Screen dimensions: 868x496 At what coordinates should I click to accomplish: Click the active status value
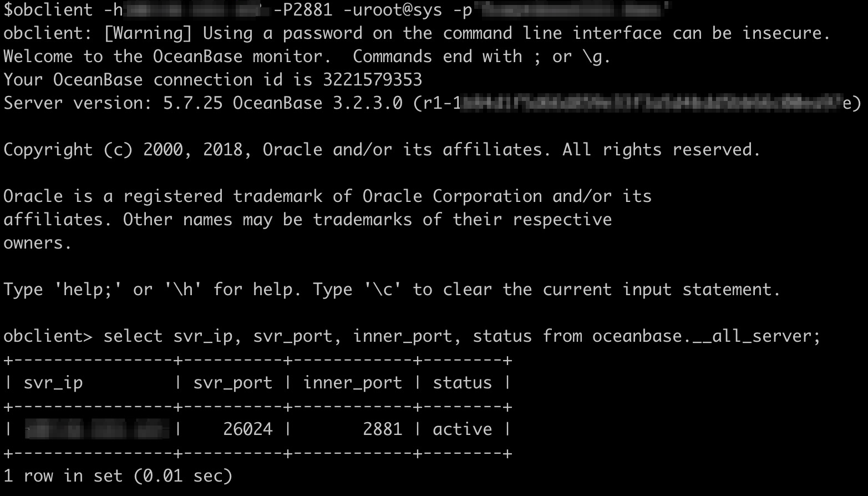point(462,429)
